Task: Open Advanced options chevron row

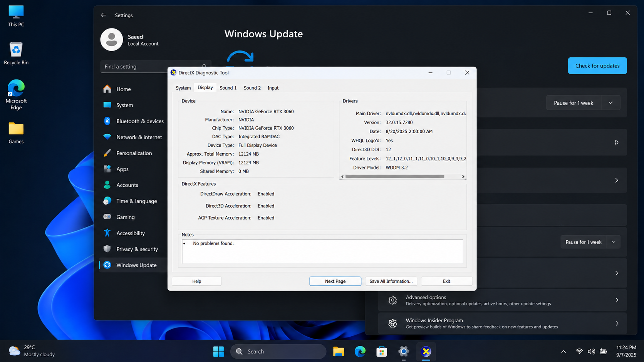Action: coord(502,300)
